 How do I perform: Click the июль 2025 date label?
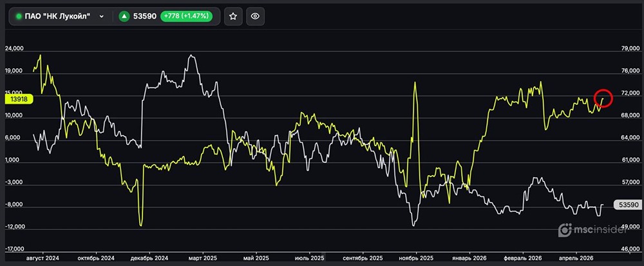pos(309,258)
